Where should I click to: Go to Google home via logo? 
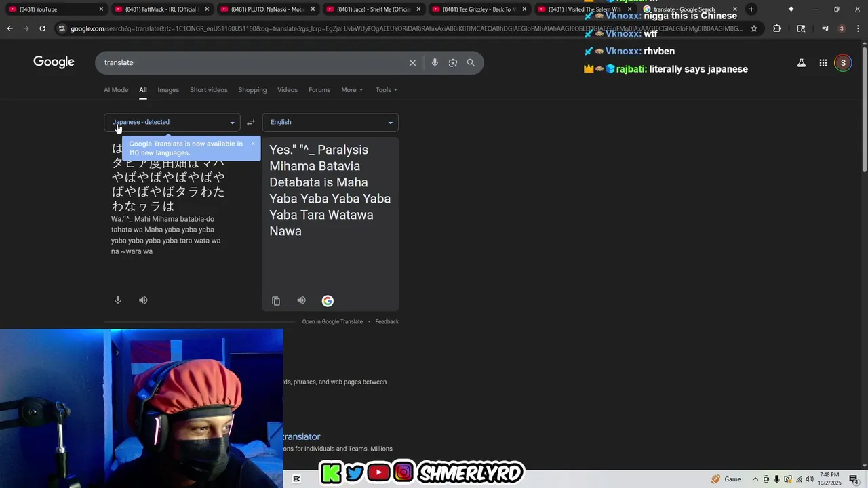point(54,62)
